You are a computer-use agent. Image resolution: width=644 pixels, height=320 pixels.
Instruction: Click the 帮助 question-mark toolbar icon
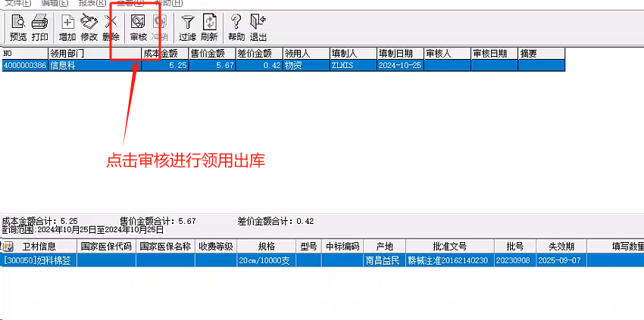(236, 27)
